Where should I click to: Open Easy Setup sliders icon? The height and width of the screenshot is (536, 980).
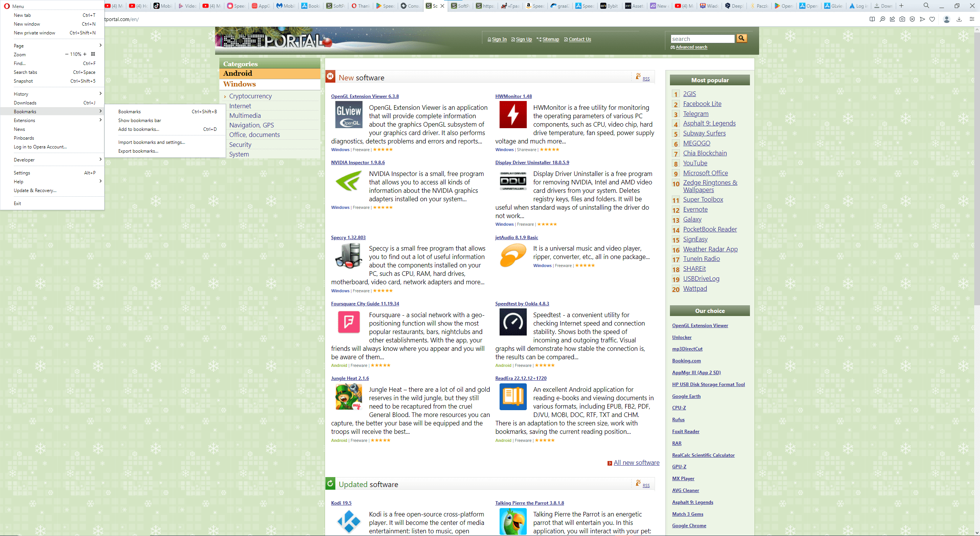tap(972, 19)
